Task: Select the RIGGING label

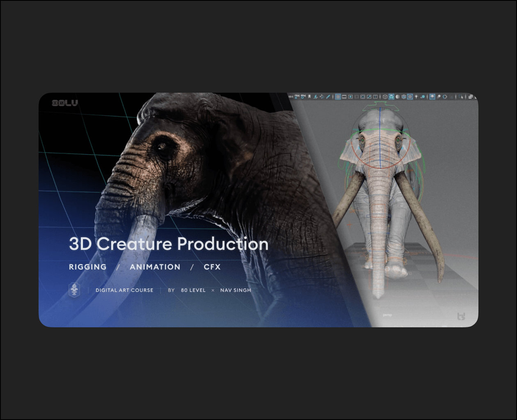Action: [x=87, y=267]
